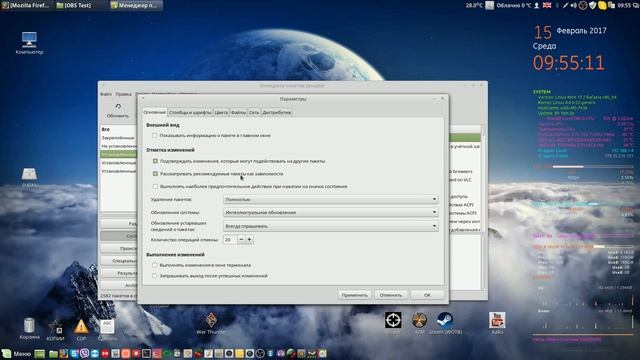Screen dimensions: 640x360
Task: Open the Меню start button on the panel
Action: coord(17,353)
